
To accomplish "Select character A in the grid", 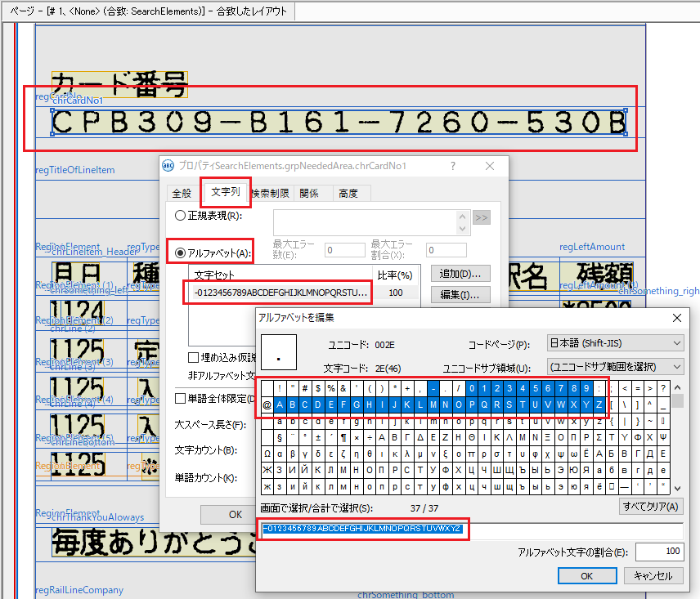I will [280, 405].
